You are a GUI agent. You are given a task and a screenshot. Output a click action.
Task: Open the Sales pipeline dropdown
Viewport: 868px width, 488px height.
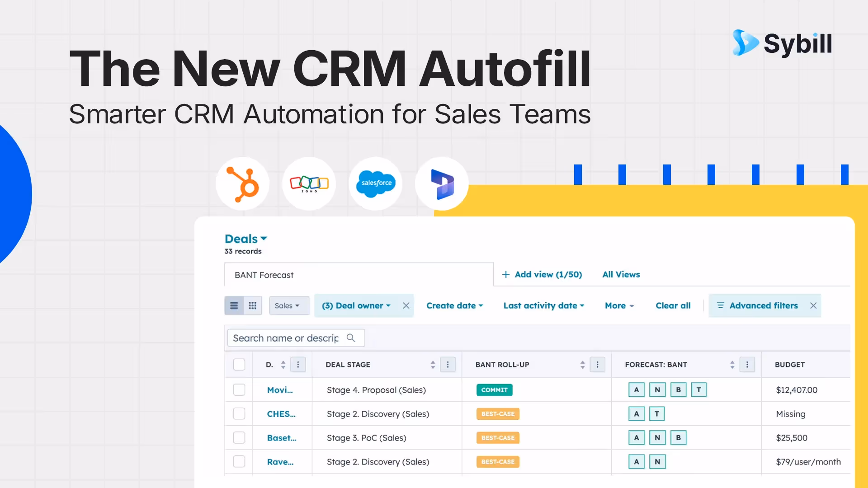click(x=289, y=305)
